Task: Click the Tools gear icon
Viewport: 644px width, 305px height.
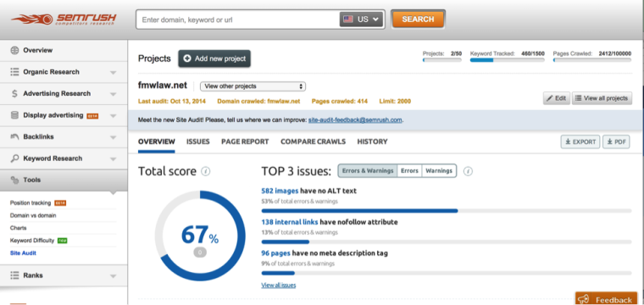Action: tap(14, 180)
